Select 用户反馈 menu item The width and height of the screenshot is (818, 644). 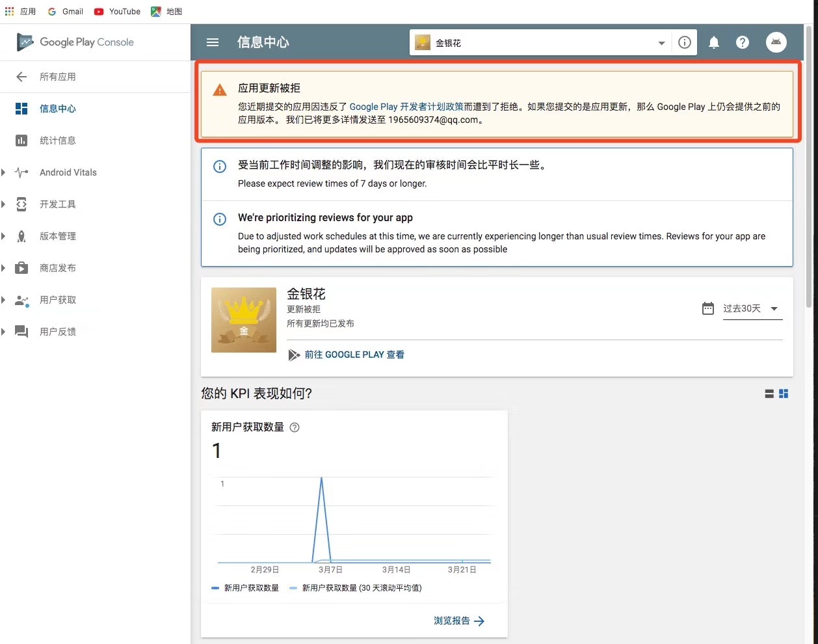click(58, 332)
